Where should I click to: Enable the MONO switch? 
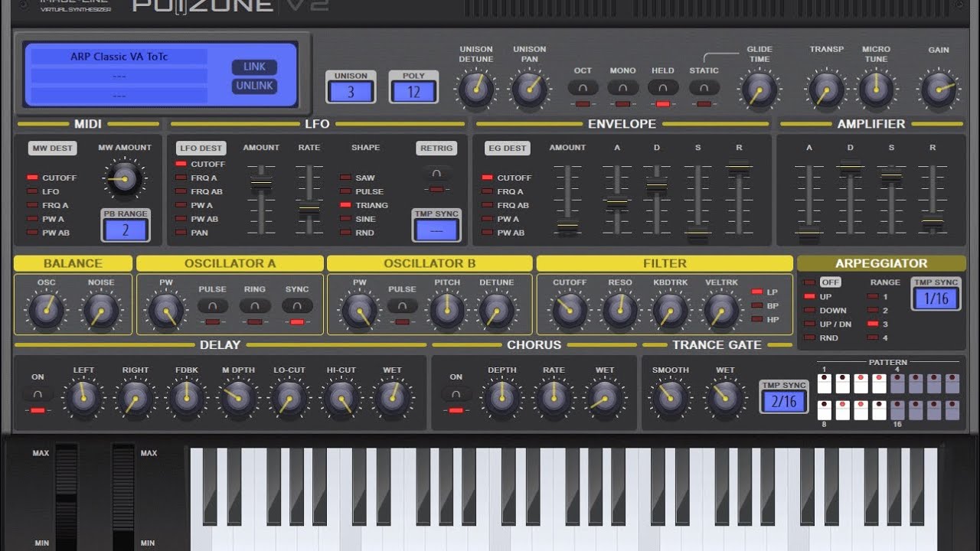click(622, 88)
